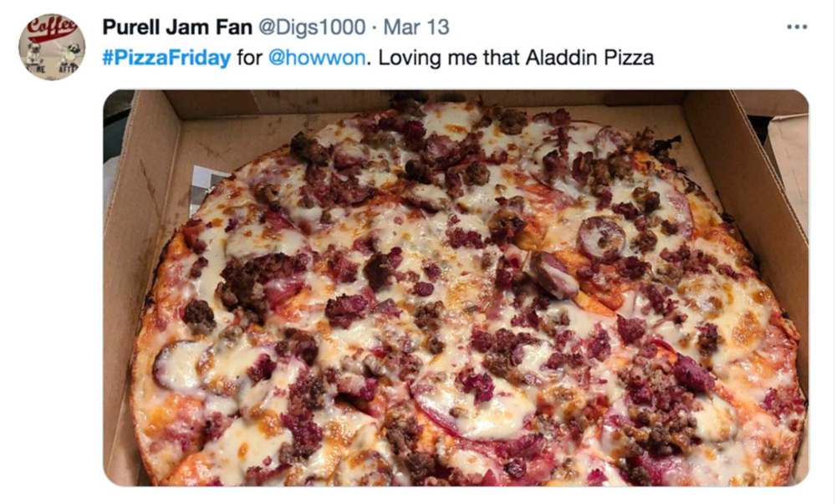Open Purell Jam Fan's profile name
Viewport: 836px width, 504px height.
click(177, 27)
